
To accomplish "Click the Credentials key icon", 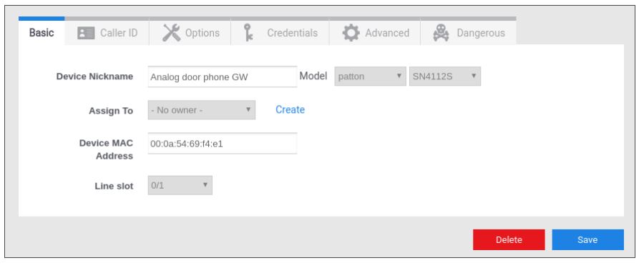I will [248, 33].
